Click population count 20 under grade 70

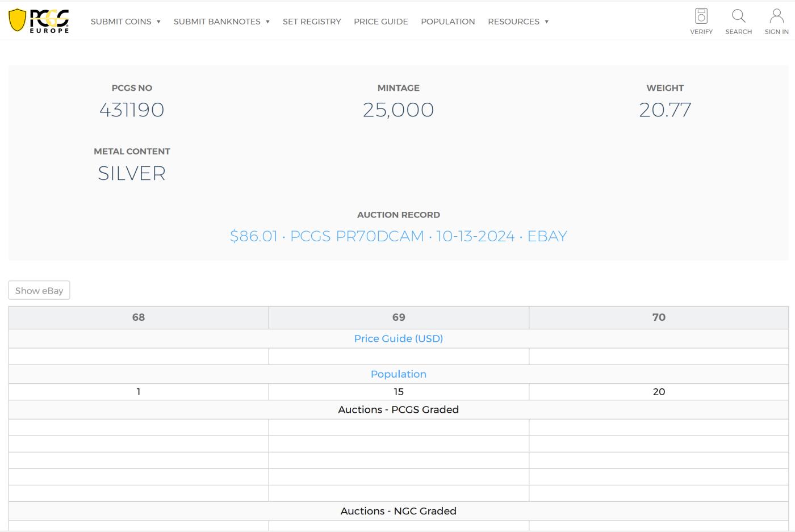click(x=659, y=392)
